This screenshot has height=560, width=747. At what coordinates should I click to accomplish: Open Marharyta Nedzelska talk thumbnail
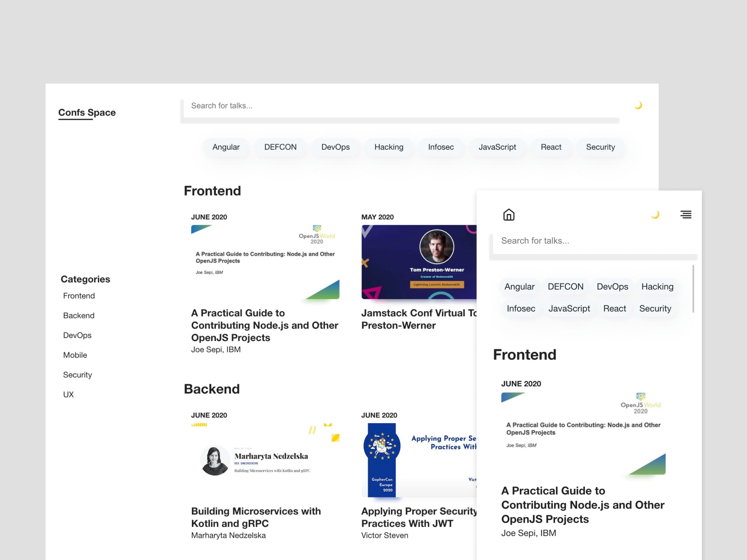tap(265, 460)
